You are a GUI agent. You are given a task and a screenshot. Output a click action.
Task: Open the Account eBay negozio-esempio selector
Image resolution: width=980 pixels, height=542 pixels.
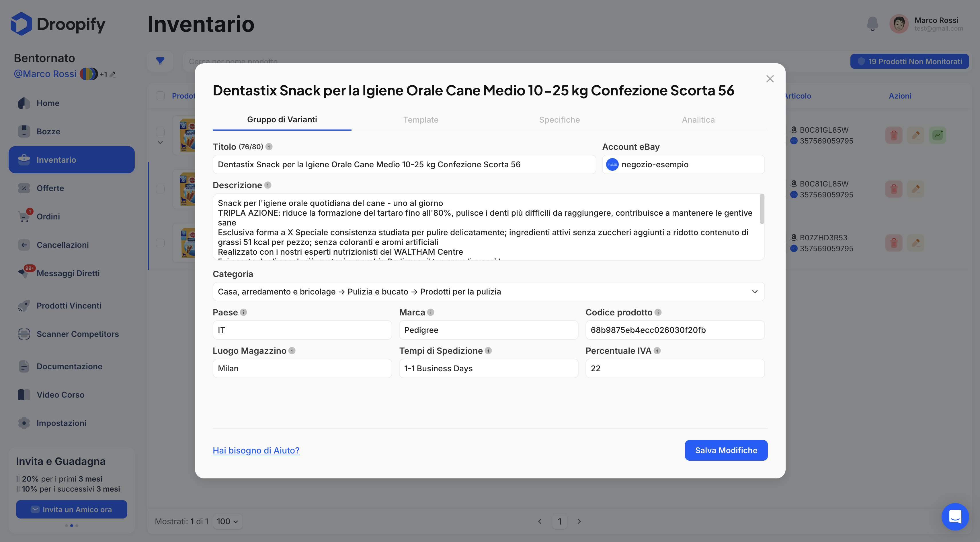[x=683, y=164]
